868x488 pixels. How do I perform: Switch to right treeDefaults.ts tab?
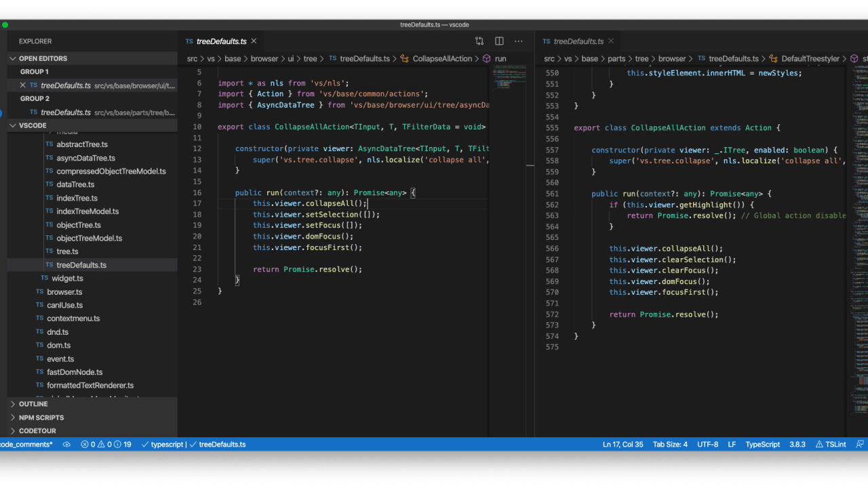578,41
